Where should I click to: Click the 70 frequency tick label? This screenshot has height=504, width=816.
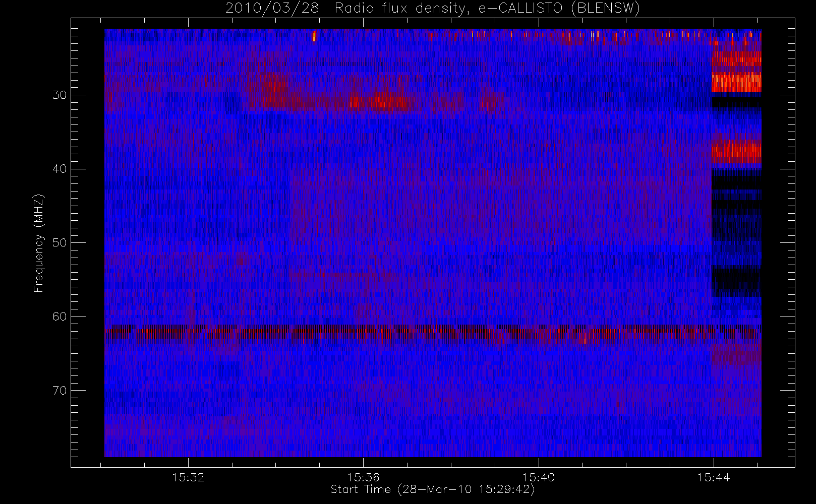[60, 391]
